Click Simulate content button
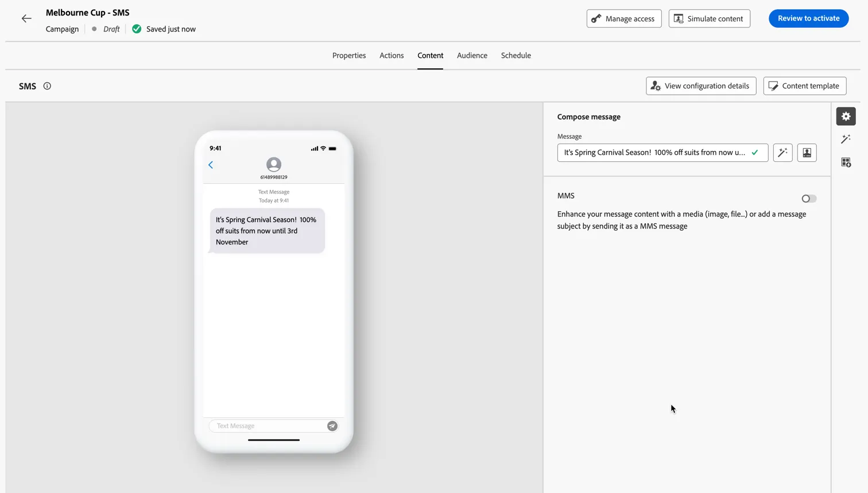This screenshot has height=493, width=868. (709, 18)
